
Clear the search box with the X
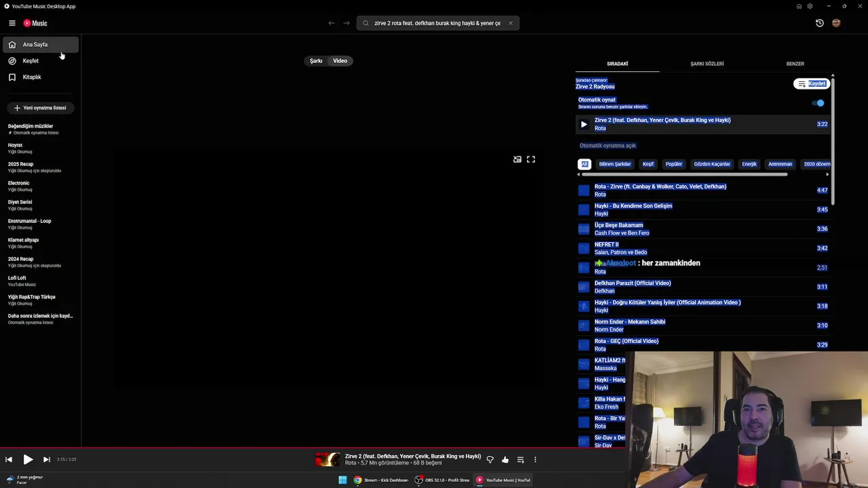tap(511, 23)
